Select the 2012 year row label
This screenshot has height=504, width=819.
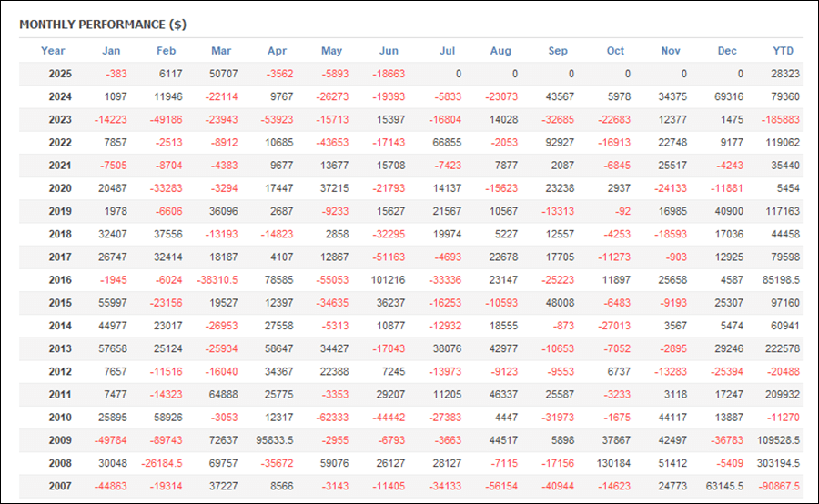[60, 372]
